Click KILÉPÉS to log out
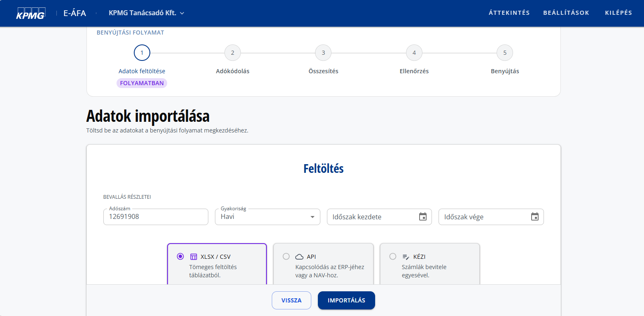644x316 pixels. (618, 13)
